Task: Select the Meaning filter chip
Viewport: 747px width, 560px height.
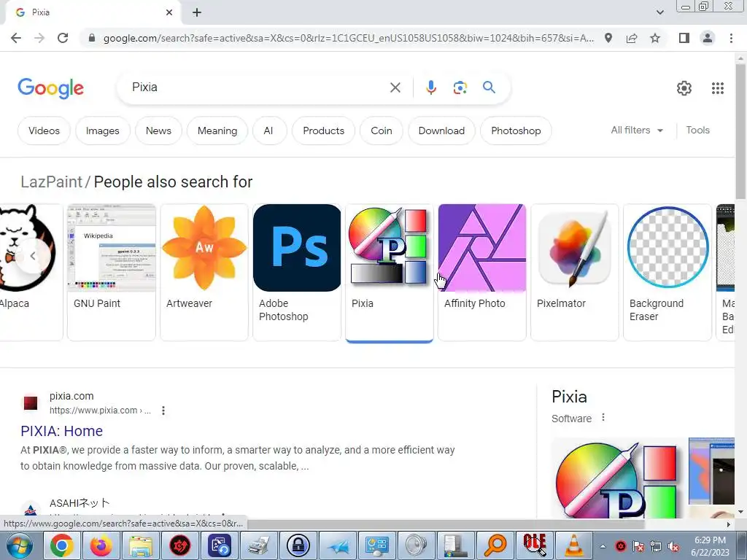Action: tap(217, 131)
